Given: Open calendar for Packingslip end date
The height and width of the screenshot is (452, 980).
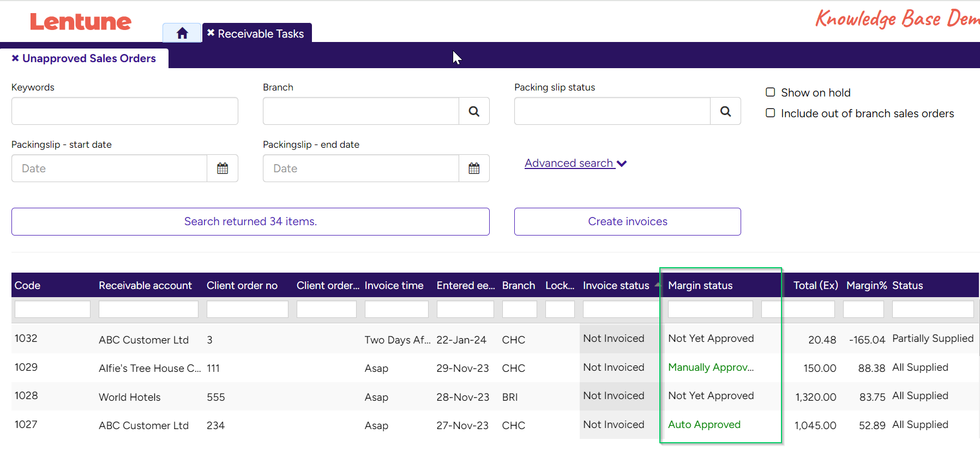Looking at the screenshot, I should [x=474, y=168].
